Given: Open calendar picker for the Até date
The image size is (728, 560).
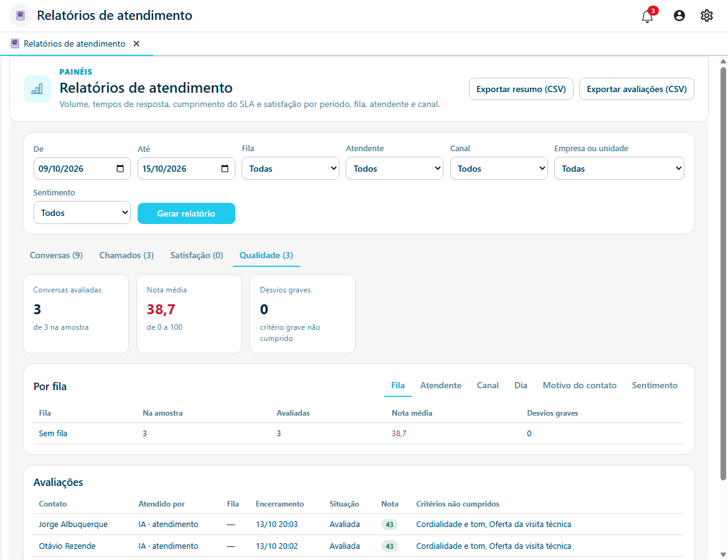Looking at the screenshot, I should 225,169.
